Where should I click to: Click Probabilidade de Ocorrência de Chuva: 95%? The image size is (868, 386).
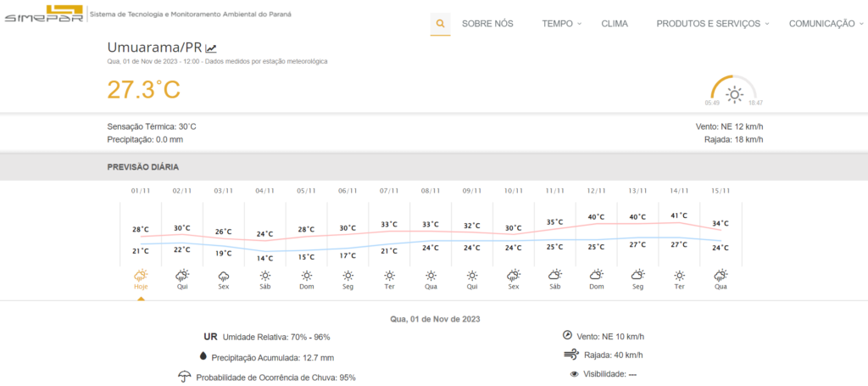coord(275,378)
